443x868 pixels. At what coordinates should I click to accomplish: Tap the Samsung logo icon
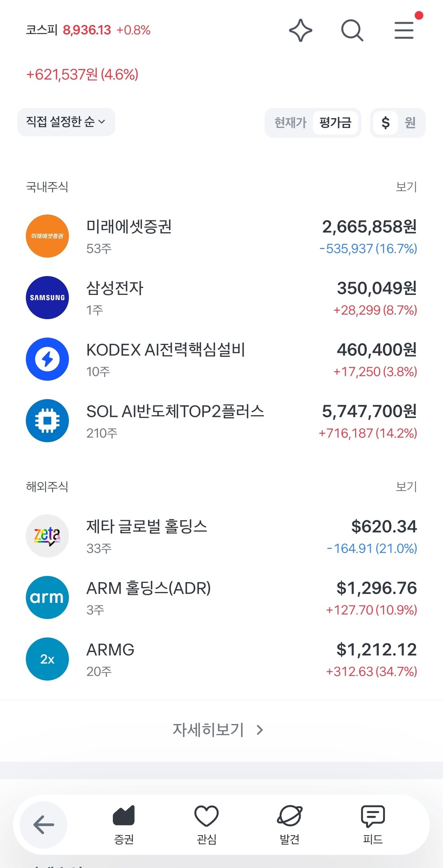(x=47, y=297)
